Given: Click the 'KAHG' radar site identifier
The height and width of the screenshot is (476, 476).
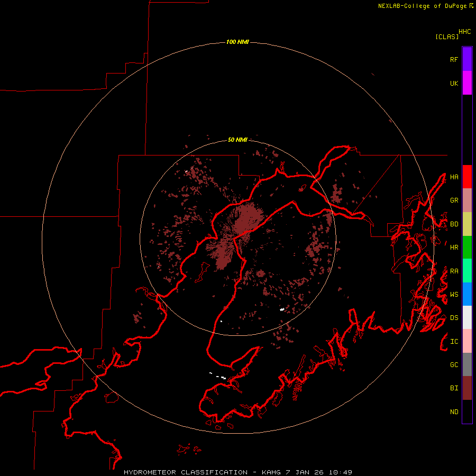Looking at the screenshot, I should [271, 472].
